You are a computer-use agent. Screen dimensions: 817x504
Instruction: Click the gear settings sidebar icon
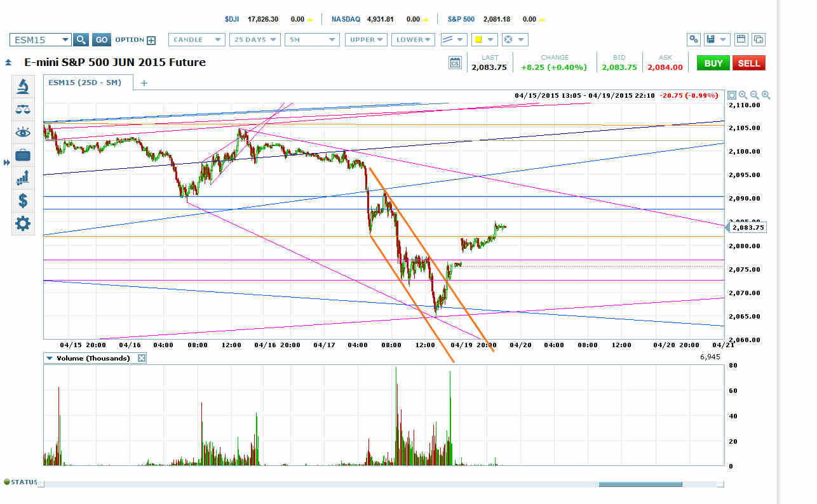(x=23, y=223)
